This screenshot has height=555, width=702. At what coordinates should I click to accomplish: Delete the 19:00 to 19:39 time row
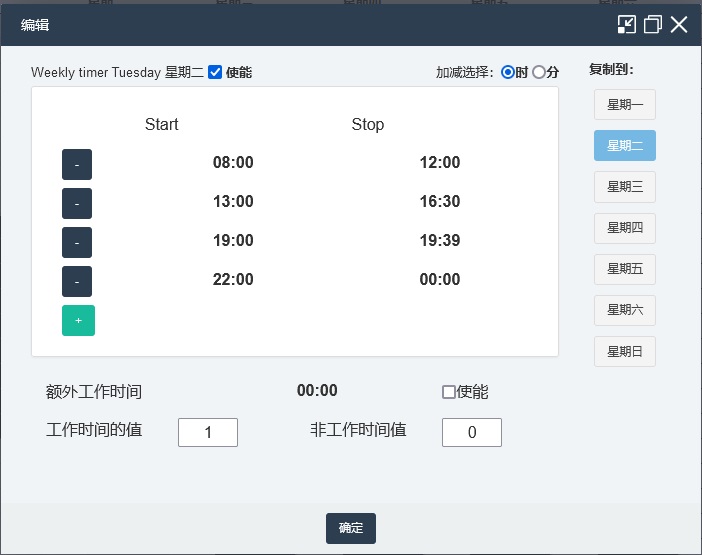coord(77,242)
